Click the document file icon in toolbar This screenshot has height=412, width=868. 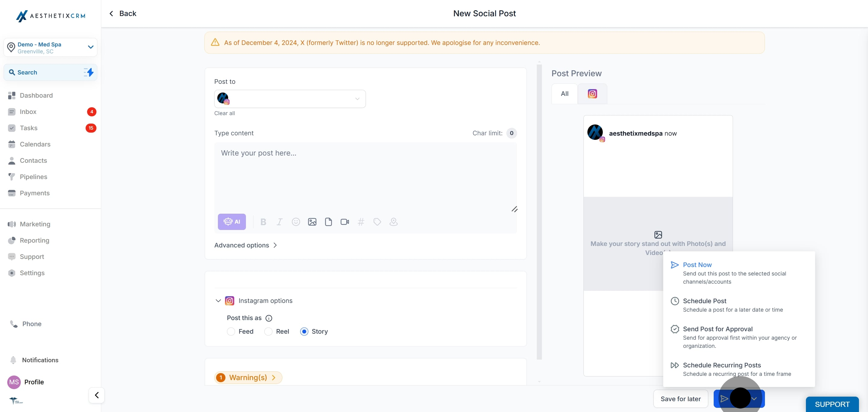[328, 222]
